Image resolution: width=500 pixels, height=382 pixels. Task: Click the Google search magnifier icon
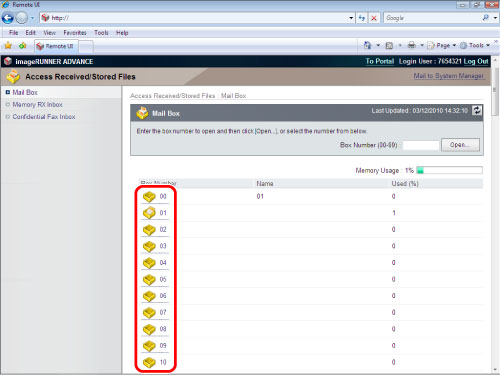coord(486,18)
